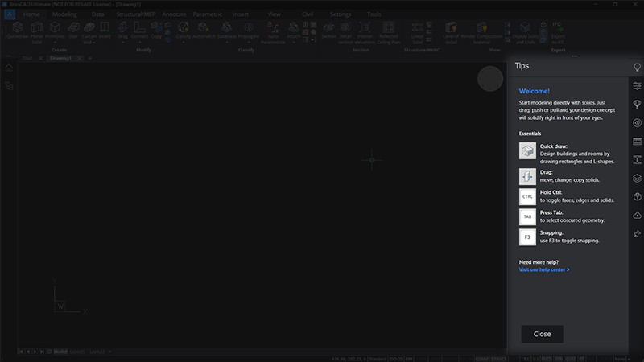Click Auto Parametrize tool

pos(273,33)
